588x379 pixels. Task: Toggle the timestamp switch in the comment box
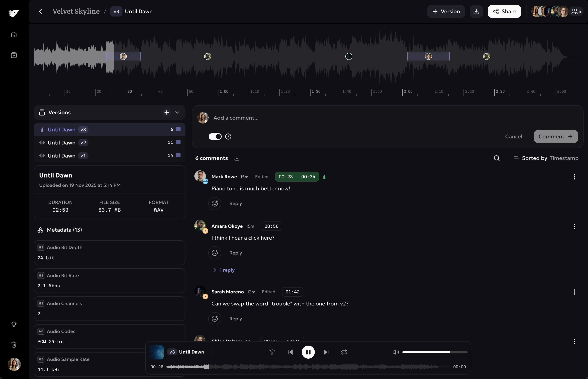pyautogui.click(x=215, y=136)
